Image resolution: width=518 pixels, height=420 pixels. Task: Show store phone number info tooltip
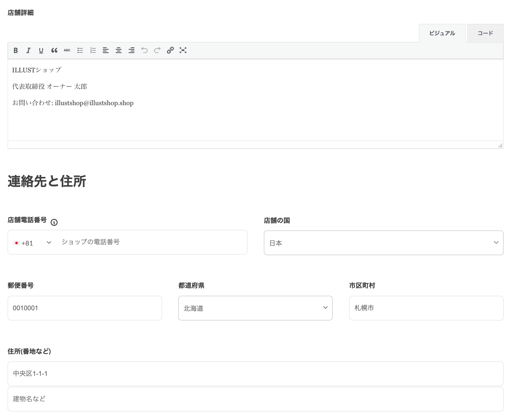coord(54,223)
